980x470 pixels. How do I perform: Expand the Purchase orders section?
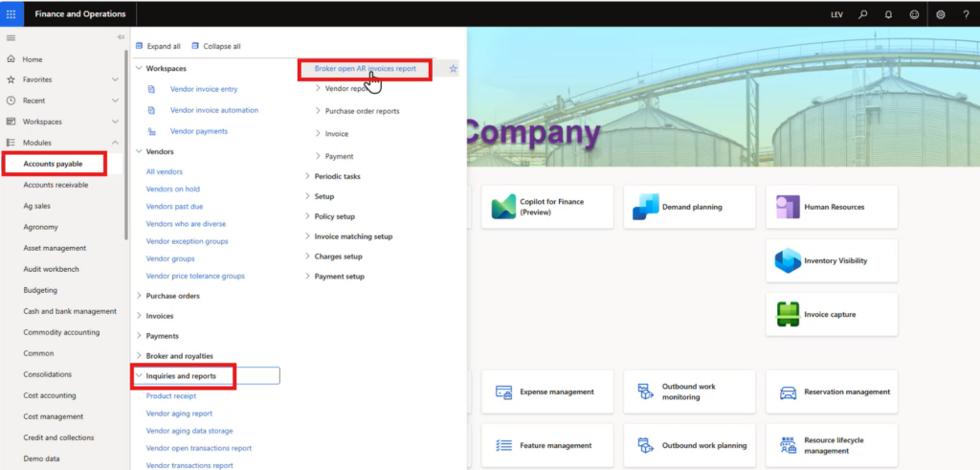pos(139,296)
